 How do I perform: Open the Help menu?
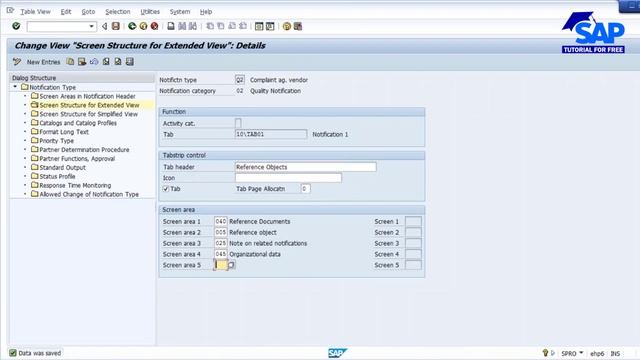tap(206, 12)
